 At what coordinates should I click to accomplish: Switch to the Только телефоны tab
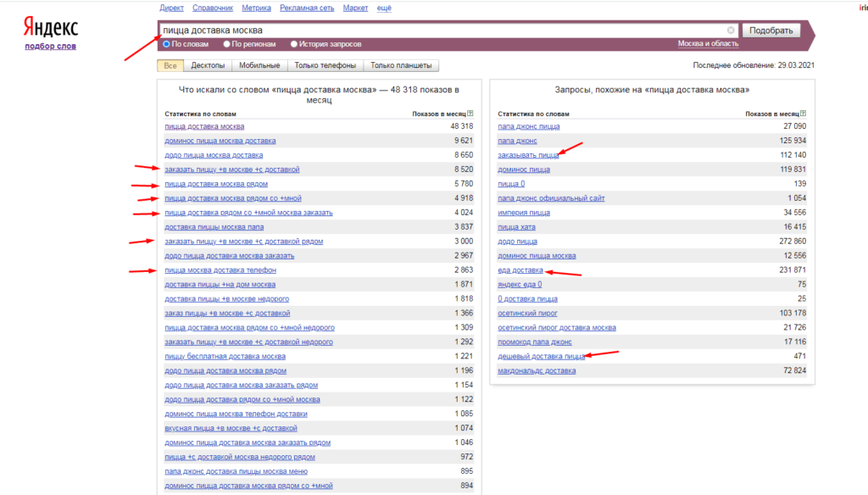click(325, 65)
